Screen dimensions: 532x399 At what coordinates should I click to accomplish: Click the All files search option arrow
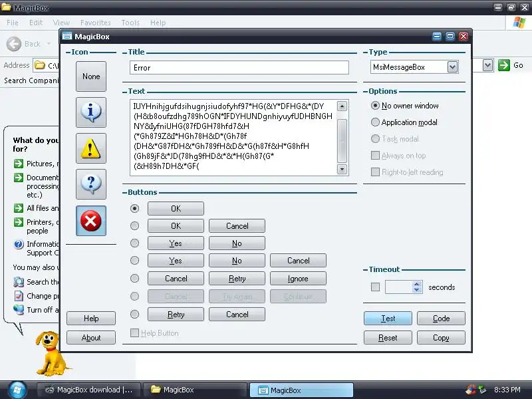(x=19, y=208)
